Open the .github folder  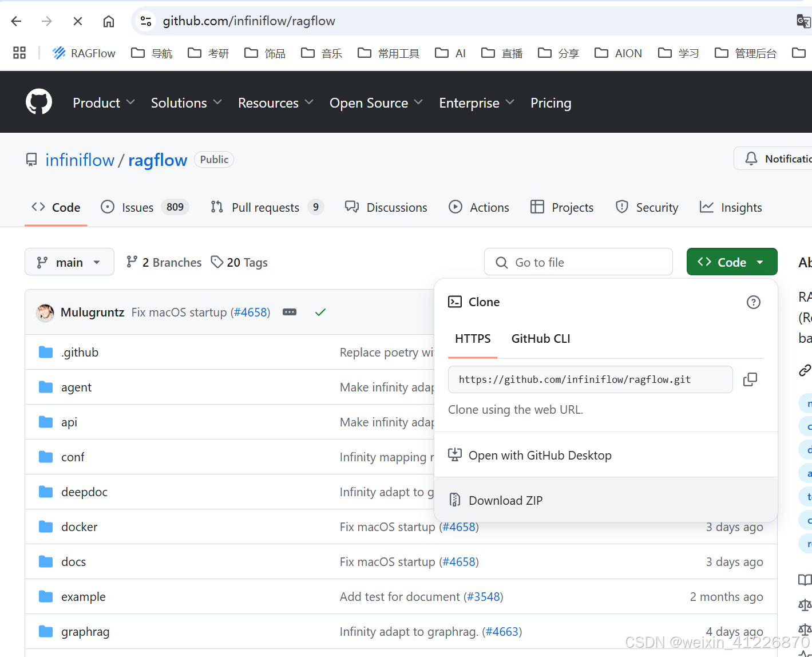80,353
